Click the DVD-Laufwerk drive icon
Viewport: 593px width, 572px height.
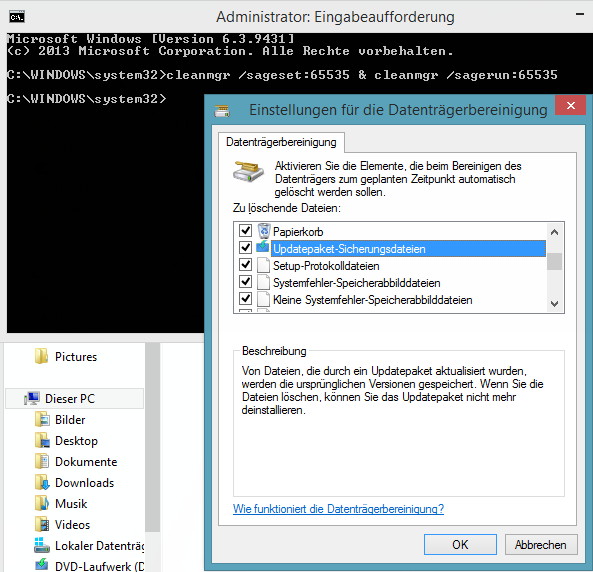[42, 565]
